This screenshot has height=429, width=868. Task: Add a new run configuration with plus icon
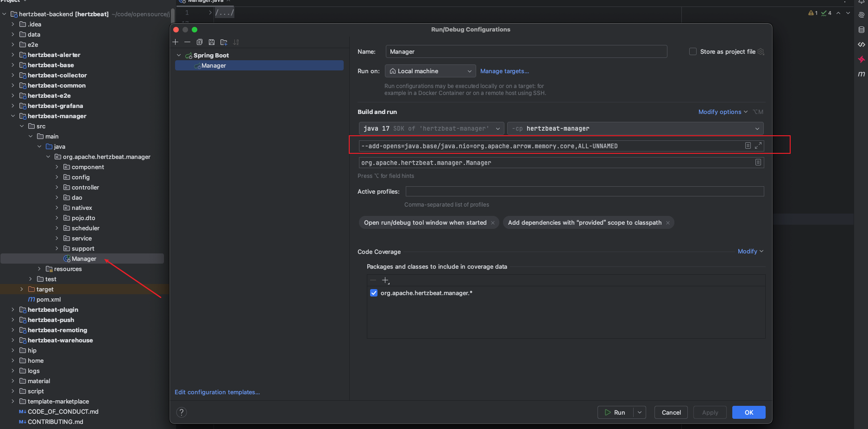click(176, 42)
